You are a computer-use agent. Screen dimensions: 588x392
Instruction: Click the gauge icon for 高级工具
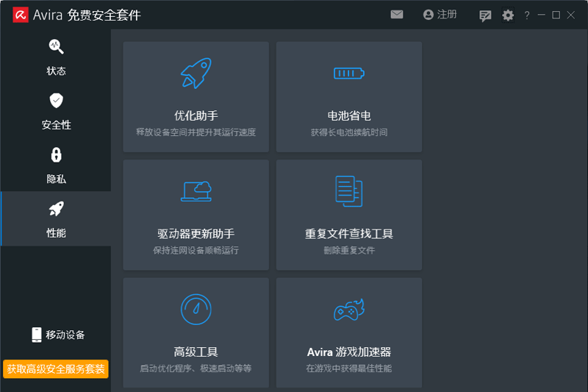coord(196,309)
